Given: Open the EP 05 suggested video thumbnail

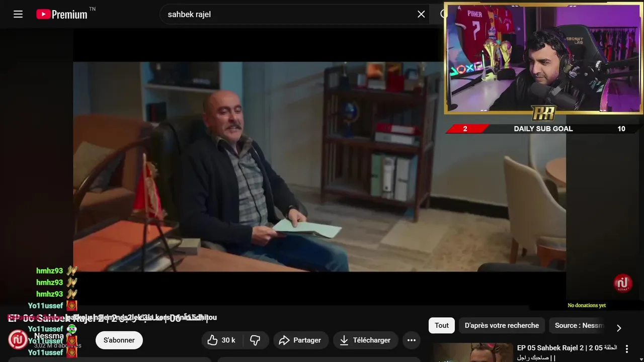Looking at the screenshot, I should pos(473,352).
